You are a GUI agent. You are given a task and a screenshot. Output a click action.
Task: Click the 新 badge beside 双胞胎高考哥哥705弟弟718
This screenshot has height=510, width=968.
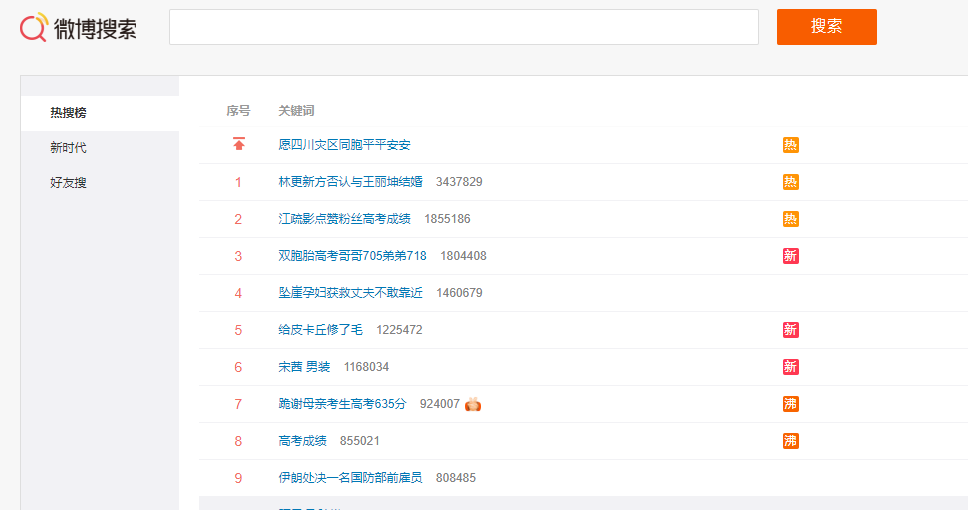[x=790, y=256]
